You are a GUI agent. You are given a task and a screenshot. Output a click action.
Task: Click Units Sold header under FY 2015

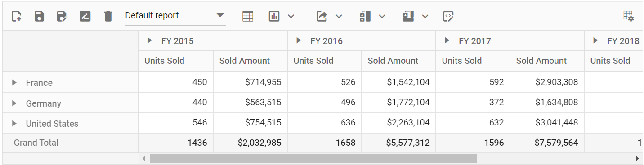coord(176,61)
